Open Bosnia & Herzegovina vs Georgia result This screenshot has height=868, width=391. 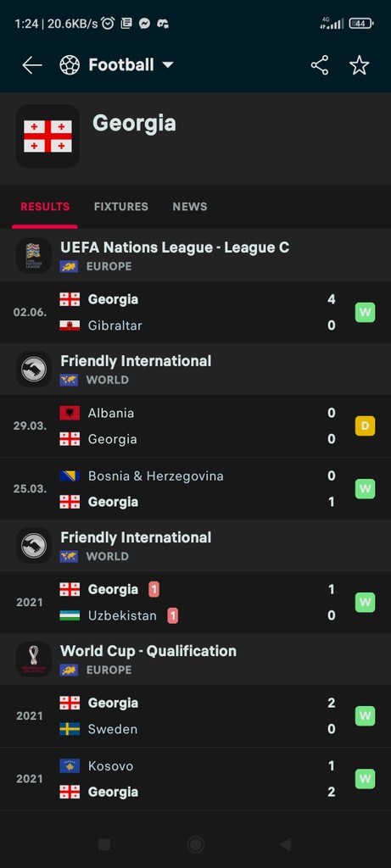click(195, 489)
